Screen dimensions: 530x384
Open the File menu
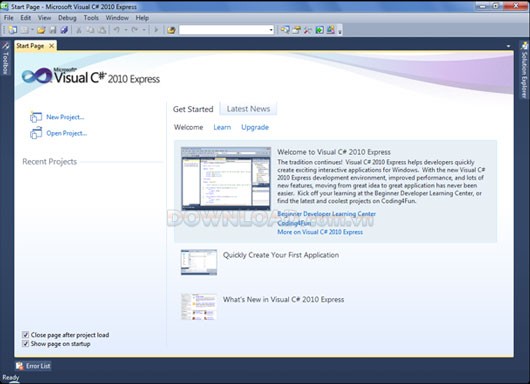[x=9, y=18]
